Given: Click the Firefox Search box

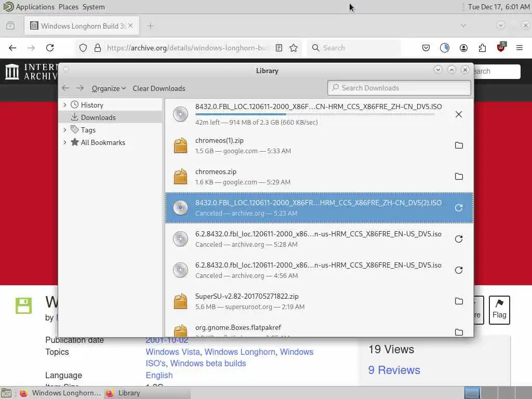Looking at the screenshot, I should click(x=354, y=48).
